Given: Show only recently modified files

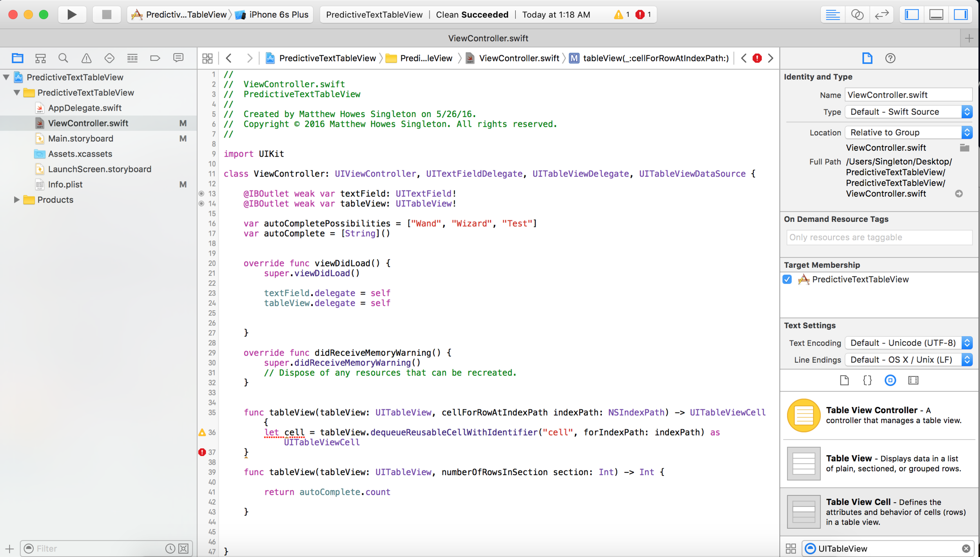Looking at the screenshot, I should tap(170, 548).
